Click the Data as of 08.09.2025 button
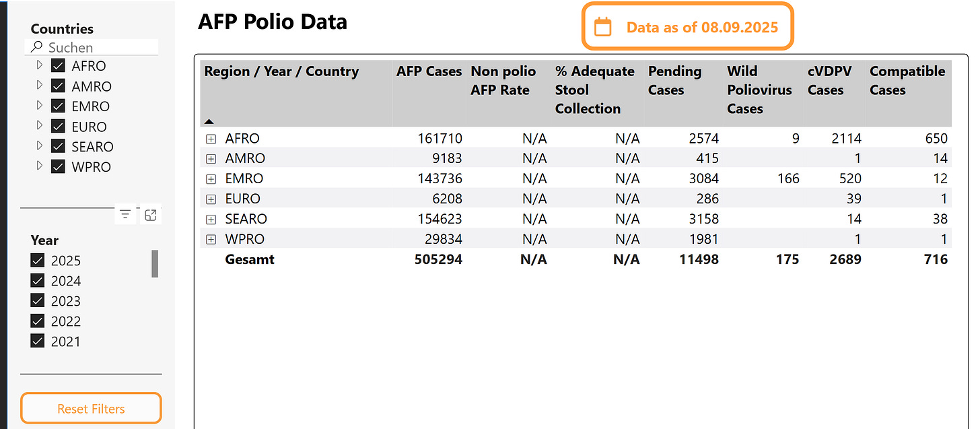Viewport: 980px width, 429px height. click(687, 27)
